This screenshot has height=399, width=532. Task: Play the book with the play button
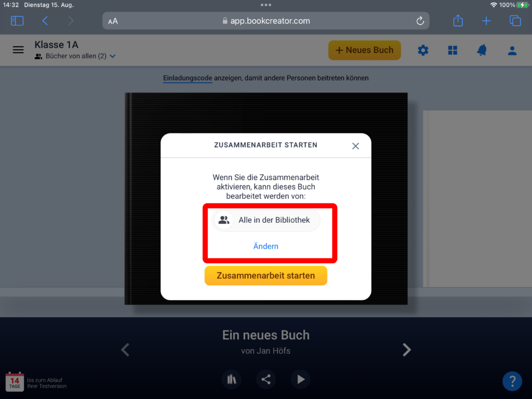click(x=300, y=379)
